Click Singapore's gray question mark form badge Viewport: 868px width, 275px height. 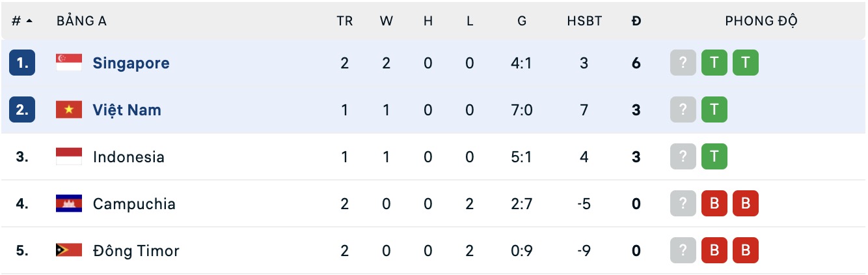click(x=683, y=63)
